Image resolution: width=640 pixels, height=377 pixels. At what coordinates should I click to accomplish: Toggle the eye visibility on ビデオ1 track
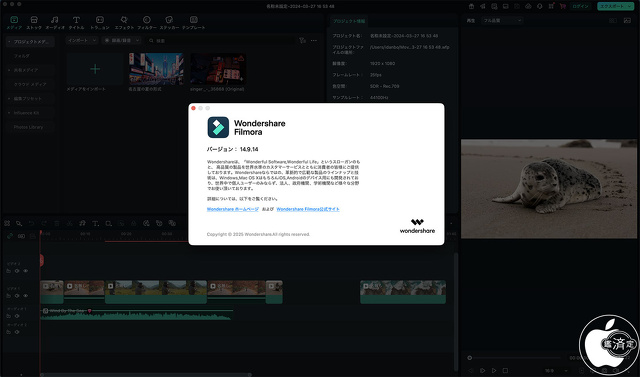(x=26, y=295)
